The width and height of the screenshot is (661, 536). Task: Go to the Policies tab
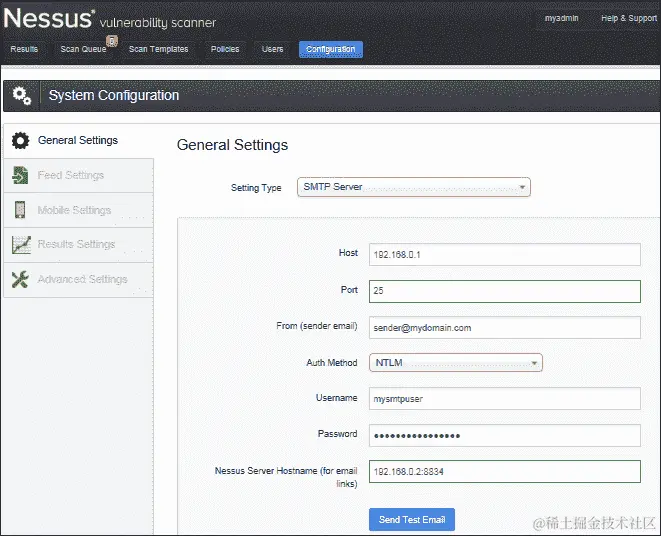pos(225,49)
